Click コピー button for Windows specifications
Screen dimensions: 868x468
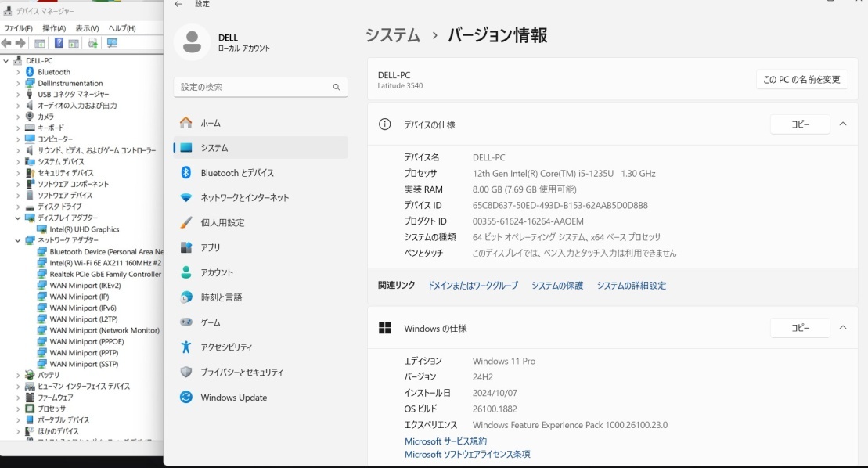click(x=800, y=328)
